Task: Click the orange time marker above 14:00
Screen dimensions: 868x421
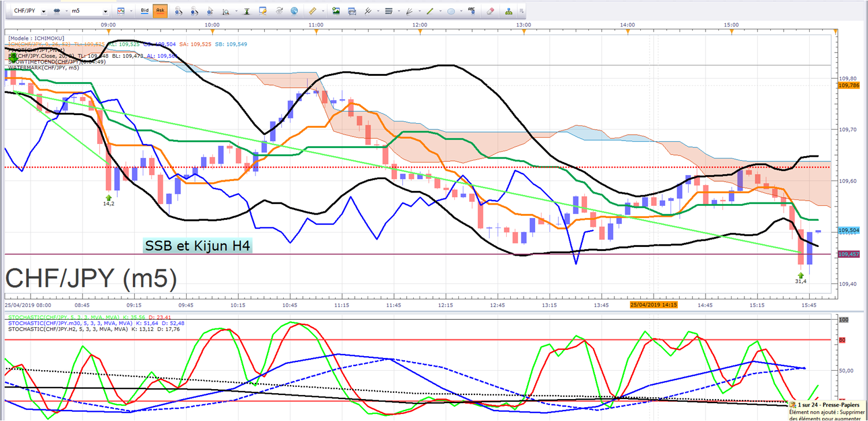Action: tap(627, 31)
